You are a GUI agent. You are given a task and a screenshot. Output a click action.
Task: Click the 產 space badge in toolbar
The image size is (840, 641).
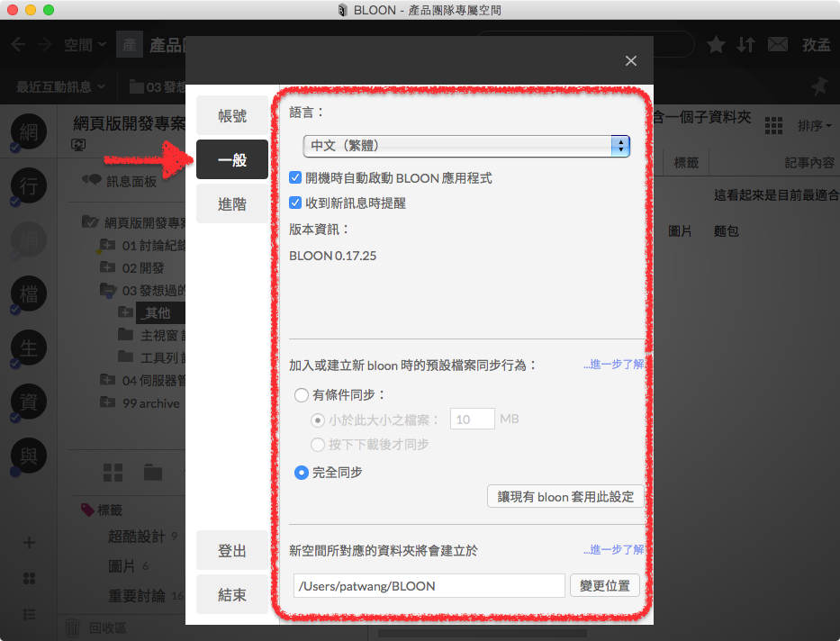click(130, 44)
